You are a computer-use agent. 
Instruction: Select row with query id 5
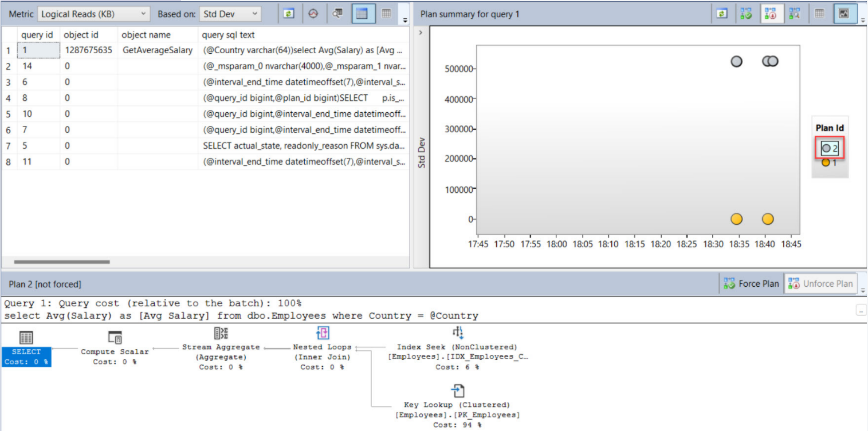(x=205, y=146)
